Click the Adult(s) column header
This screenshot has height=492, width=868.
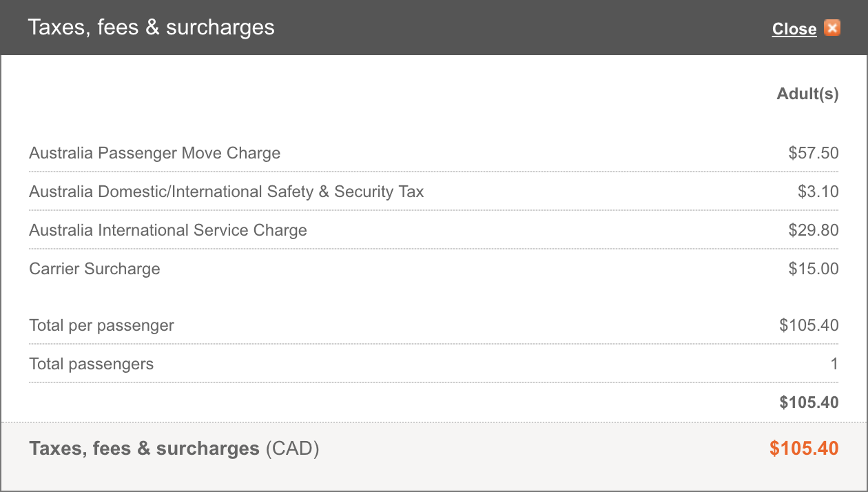808,94
